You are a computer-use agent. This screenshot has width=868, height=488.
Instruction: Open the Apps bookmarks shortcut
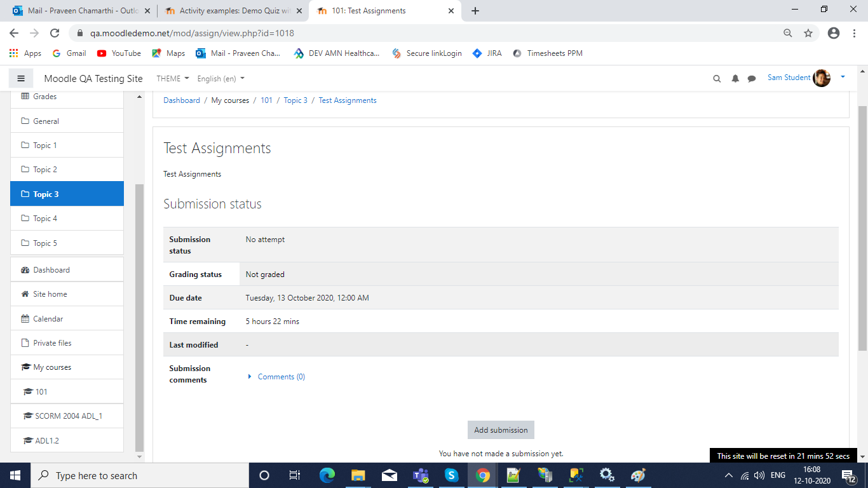(x=25, y=53)
